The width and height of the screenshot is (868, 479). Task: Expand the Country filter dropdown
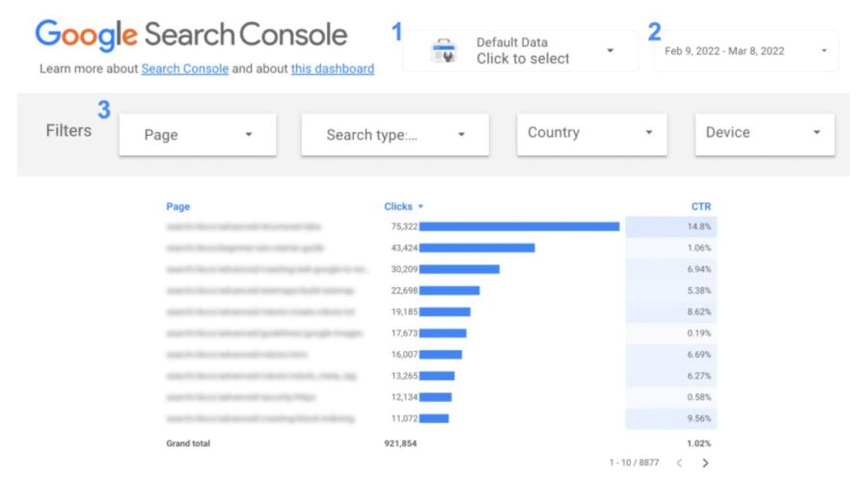point(592,134)
